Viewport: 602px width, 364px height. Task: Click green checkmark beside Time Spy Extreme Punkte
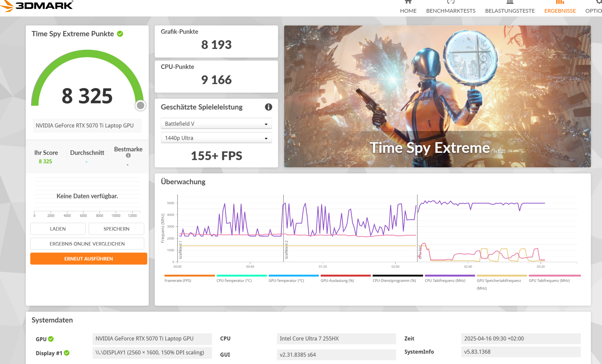[120, 34]
